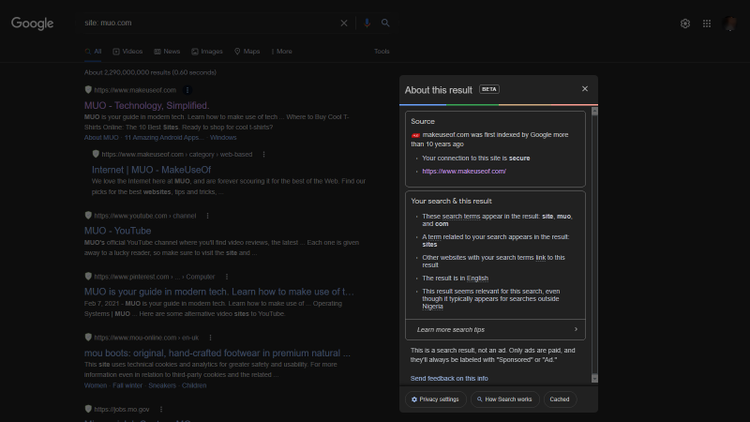The image size is (750, 422).
Task: Open three-dot menu for mou-online.com result
Action: tap(210, 337)
